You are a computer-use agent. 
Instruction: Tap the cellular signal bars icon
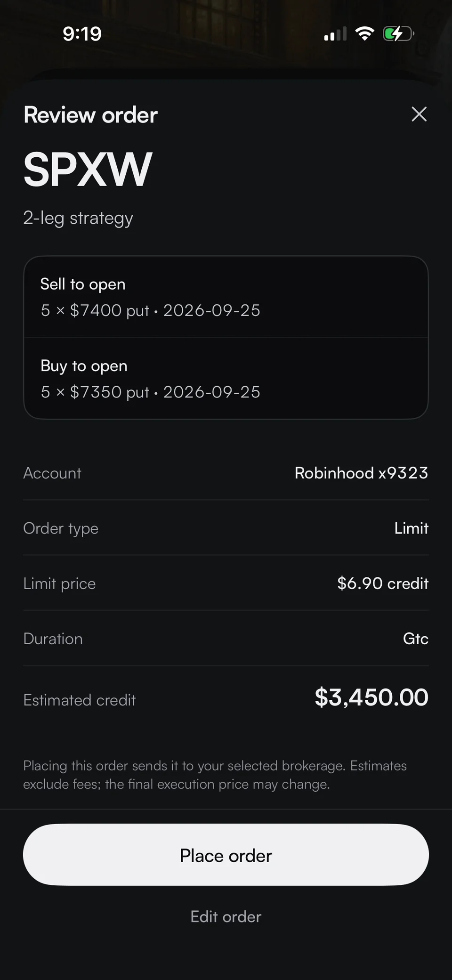335,34
